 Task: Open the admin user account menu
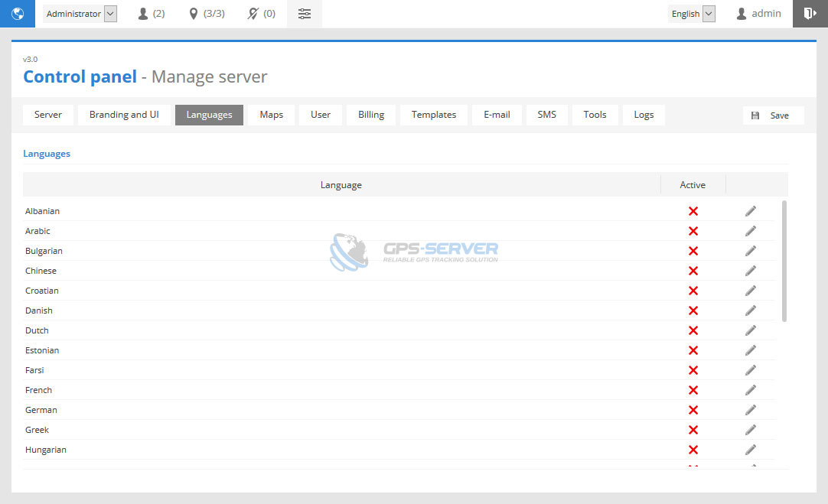[x=758, y=14]
